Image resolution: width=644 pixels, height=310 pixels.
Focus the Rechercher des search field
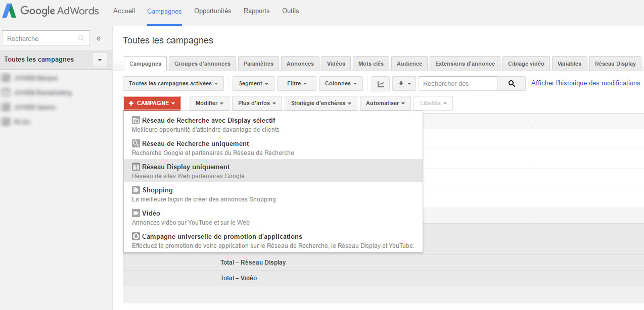click(x=458, y=83)
